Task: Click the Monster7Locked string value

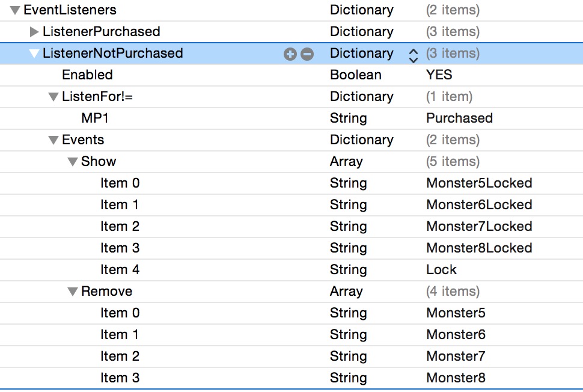Action: click(479, 226)
